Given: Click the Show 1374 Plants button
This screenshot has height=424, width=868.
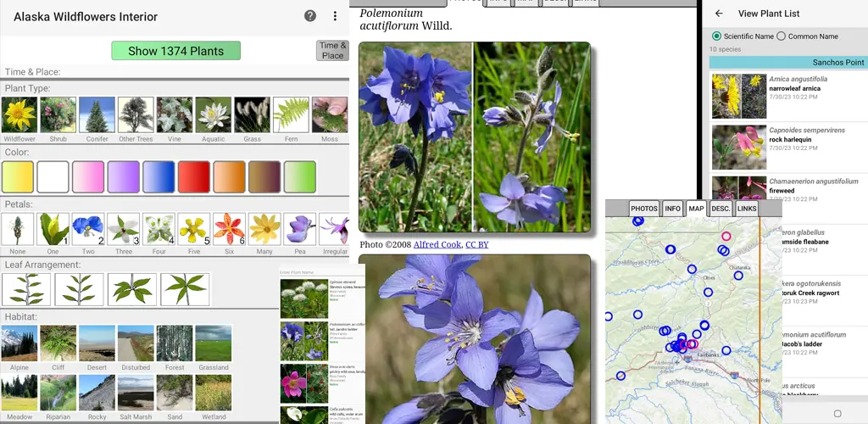Looking at the screenshot, I should tap(176, 51).
